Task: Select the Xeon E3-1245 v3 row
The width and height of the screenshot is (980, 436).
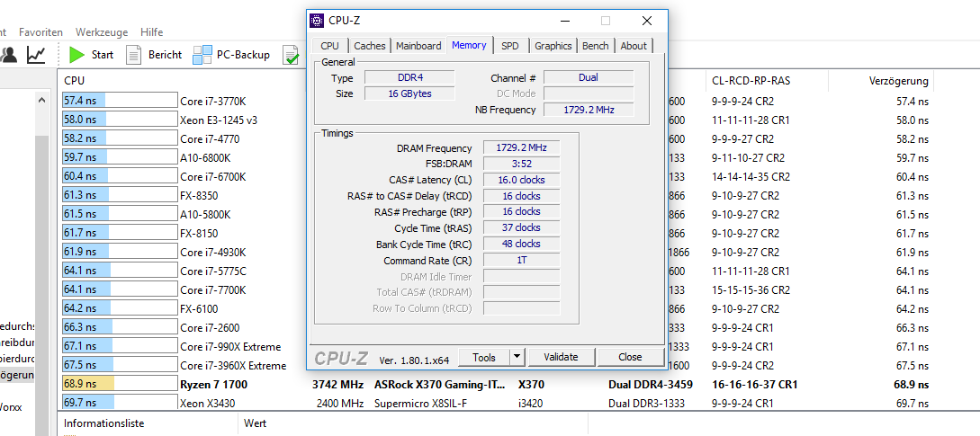Action: click(498, 120)
